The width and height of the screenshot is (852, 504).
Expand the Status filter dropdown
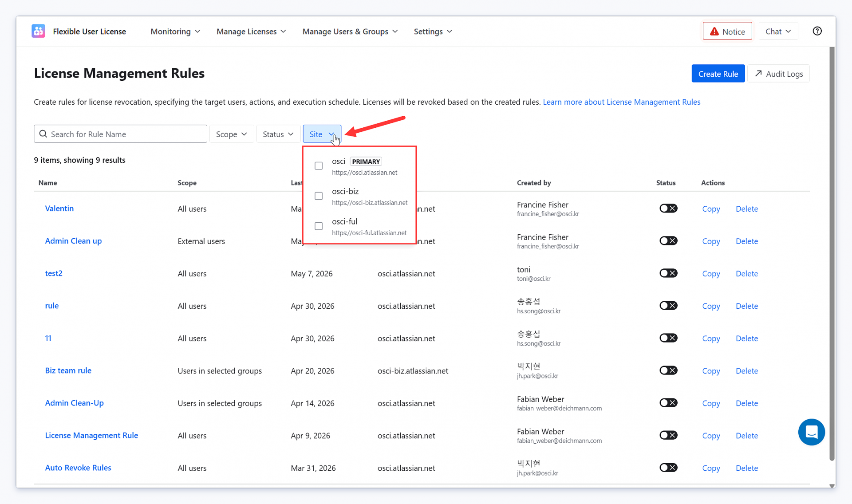(x=278, y=134)
